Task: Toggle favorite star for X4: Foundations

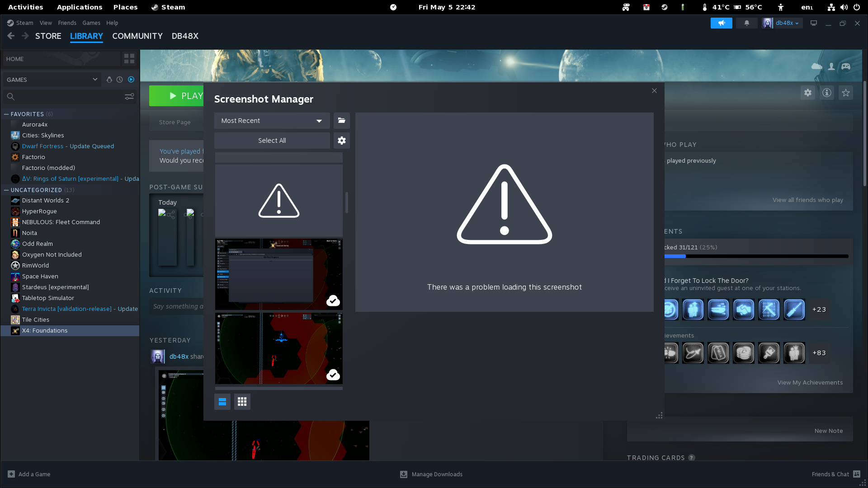Action: pyautogui.click(x=846, y=93)
